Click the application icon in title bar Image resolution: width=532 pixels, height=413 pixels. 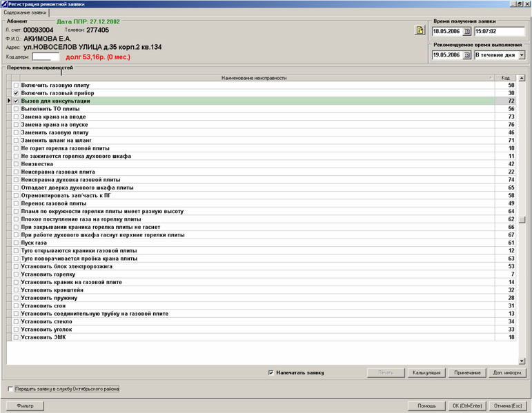pos(4,4)
